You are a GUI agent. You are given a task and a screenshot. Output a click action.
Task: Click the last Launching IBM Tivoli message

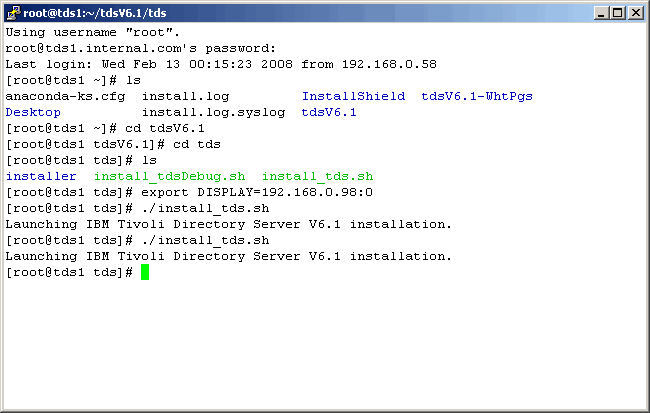[x=228, y=256]
